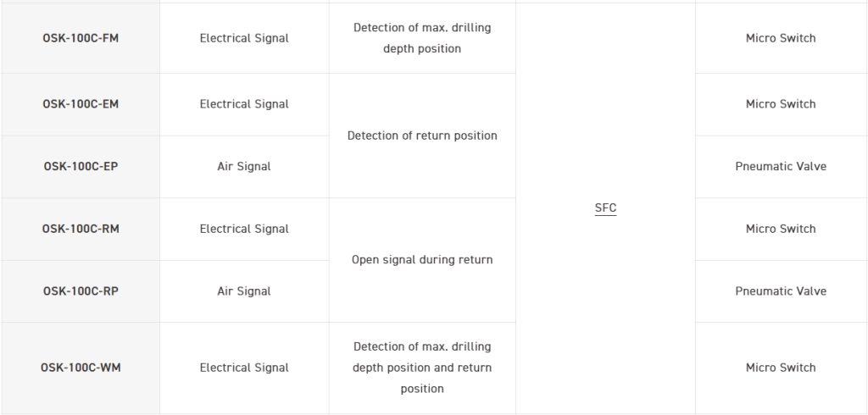Click 'Pneumatic Valve' in the OSK-100C-RP row
Viewport: 868px width, 415px height.
(781, 291)
